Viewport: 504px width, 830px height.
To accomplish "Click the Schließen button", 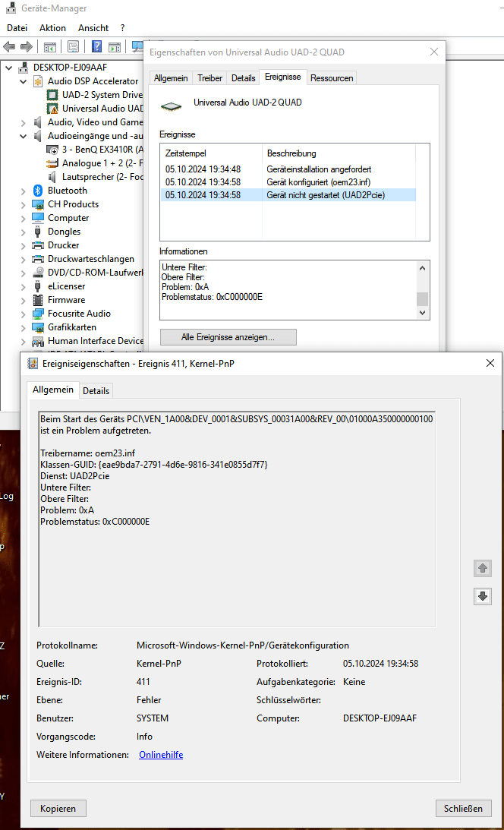I will [463, 808].
